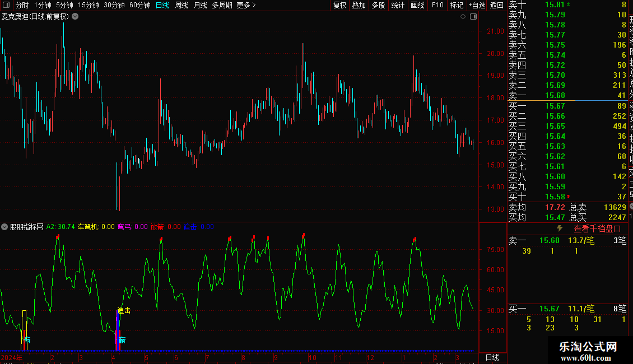
Task: Toggle the left sidebar panel icon
Action: [6, 5]
